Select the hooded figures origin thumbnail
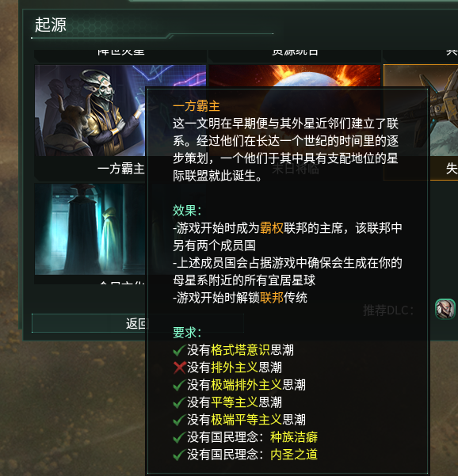The height and width of the screenshot is (476, 458). (90, 229)
